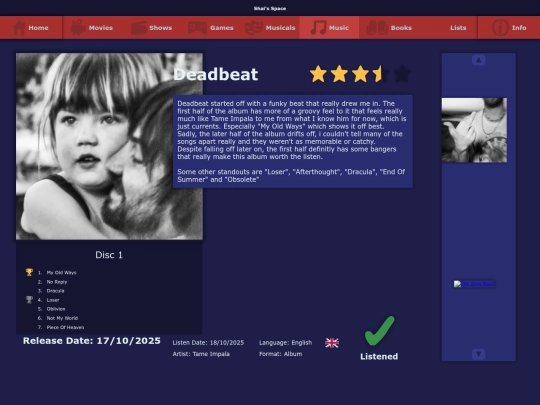
Task: Click the circled i icon beside Info
Action: (500, 28)
